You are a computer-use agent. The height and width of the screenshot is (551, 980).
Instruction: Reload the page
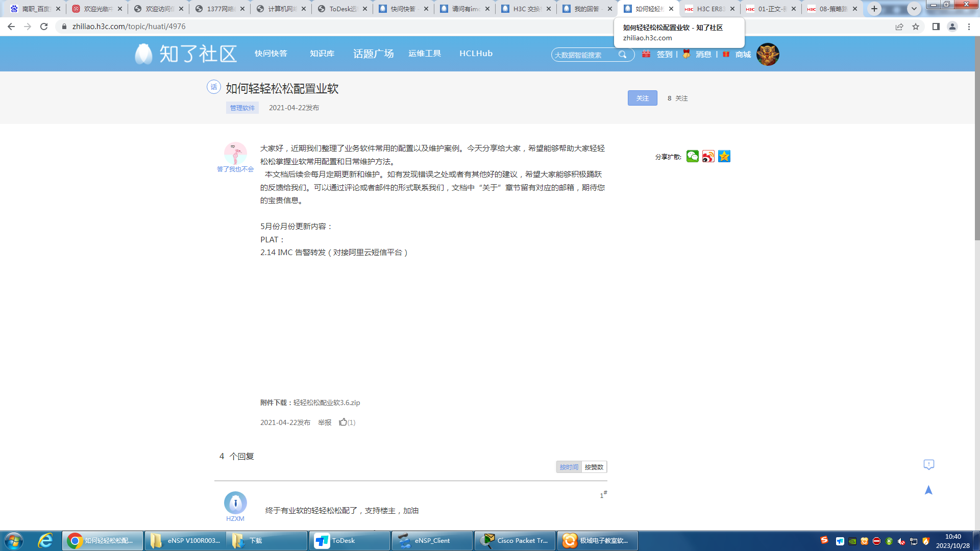(44, 27)
